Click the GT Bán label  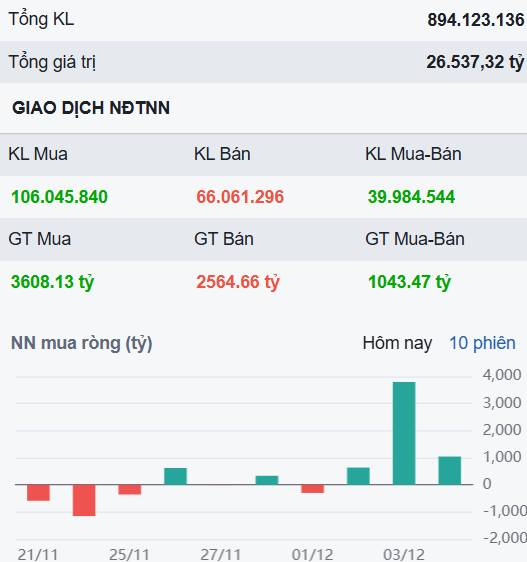click(x=224, y=239)
